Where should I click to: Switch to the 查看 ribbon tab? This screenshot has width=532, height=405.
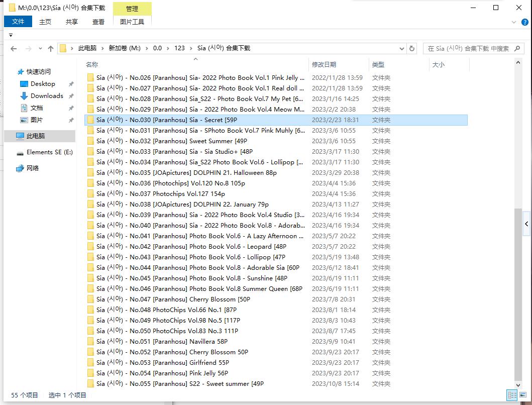pyautogui.click(x=98, y=22)
